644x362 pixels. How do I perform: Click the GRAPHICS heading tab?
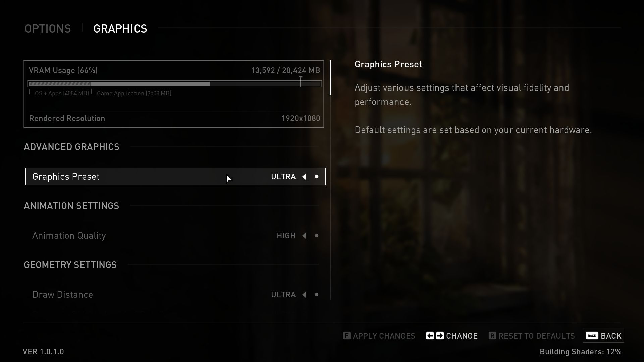tap(120, 29)
